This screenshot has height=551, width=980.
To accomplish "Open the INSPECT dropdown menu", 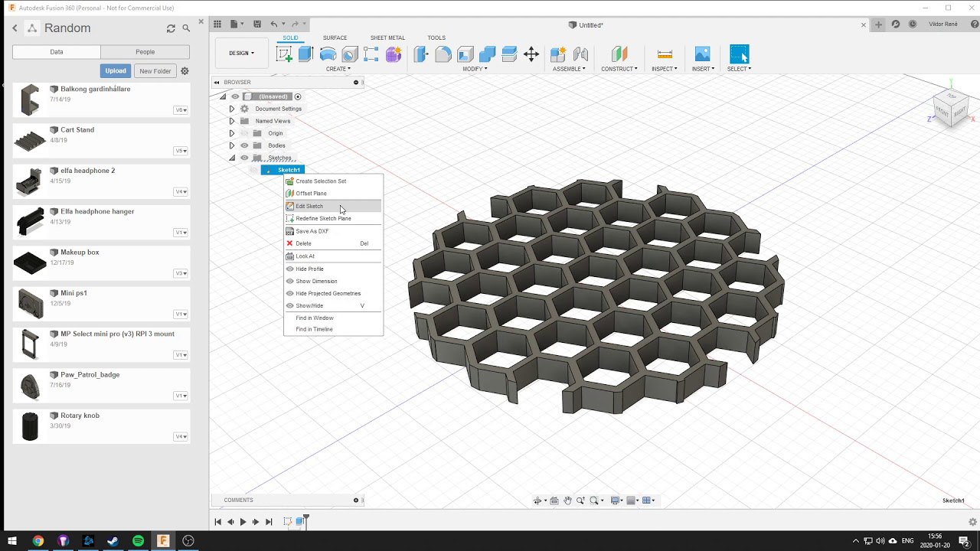I will tap(665, 69).
